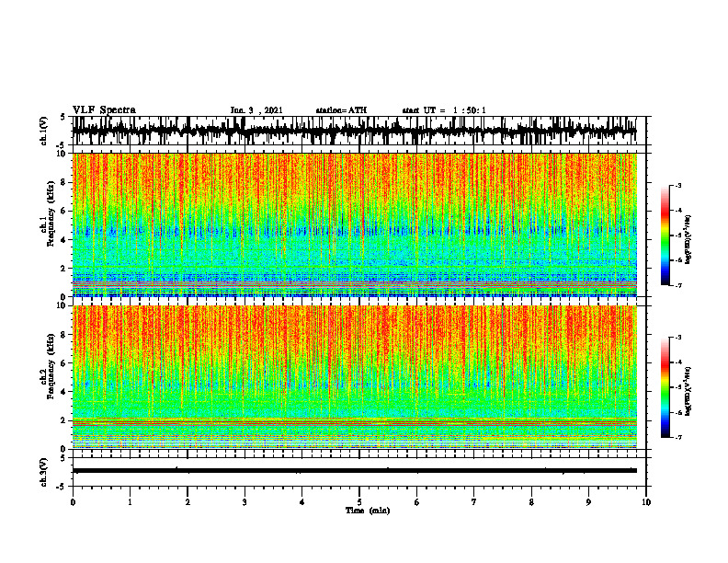Click the "2" tick on the time axis

pyautogui.click(x=188, y=502)
